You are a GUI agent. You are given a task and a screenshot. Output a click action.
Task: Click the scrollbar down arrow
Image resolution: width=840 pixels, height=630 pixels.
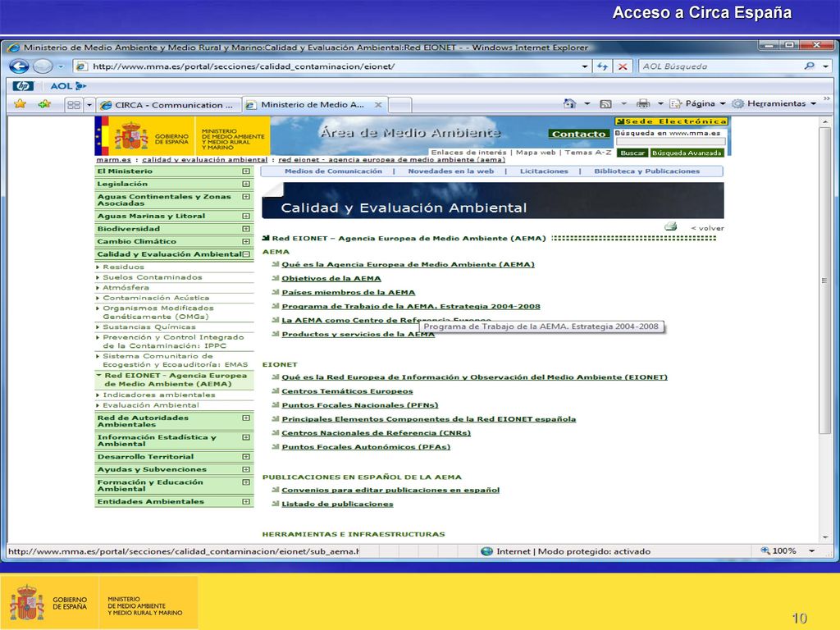point(824,536)
